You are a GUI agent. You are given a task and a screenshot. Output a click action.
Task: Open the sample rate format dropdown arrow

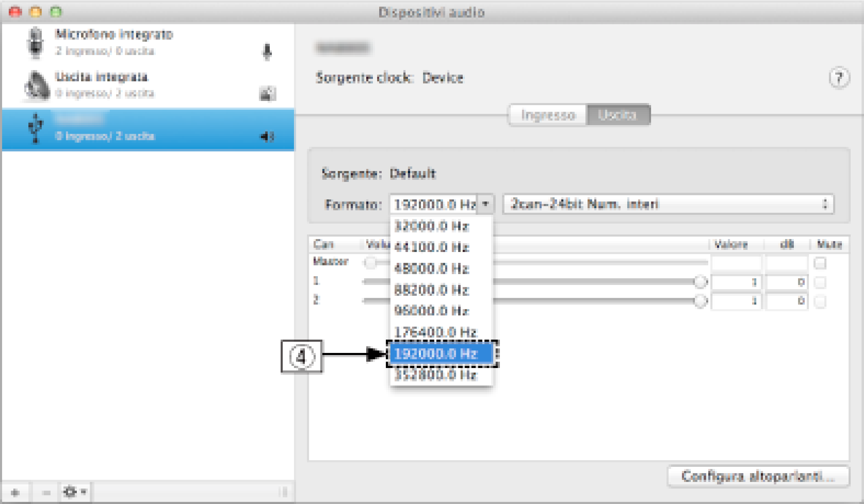click(485, 204)
